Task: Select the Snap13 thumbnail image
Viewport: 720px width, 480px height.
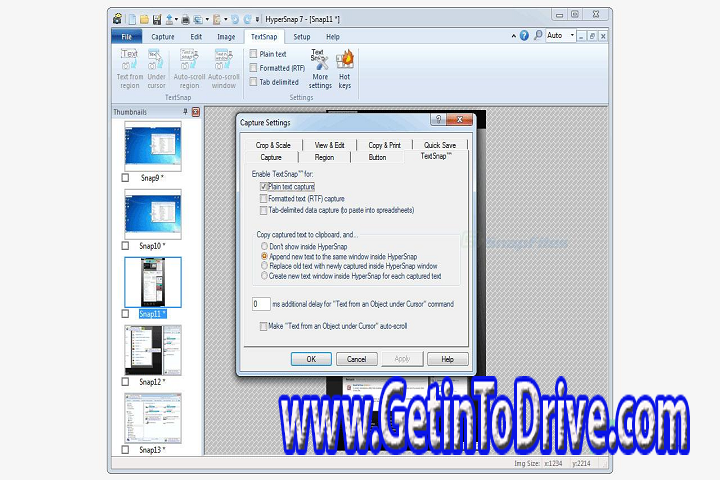Action: pyautogui.click(x=153, y=418)
